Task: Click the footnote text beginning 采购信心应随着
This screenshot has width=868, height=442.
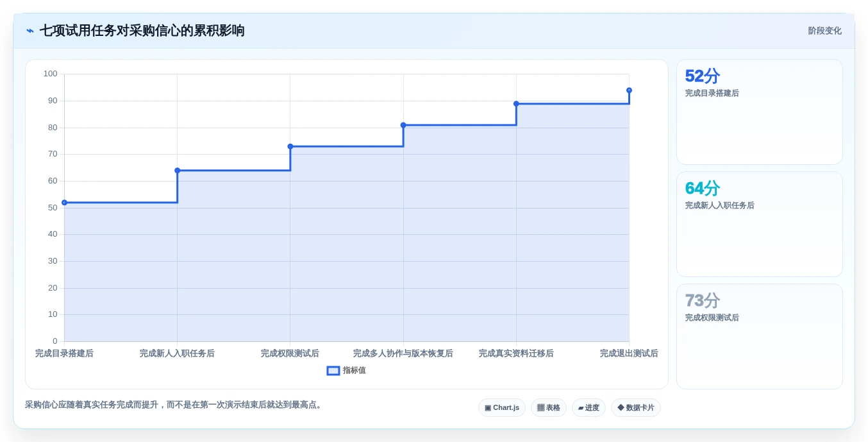Action: pyautogui.click(x=174, y=405)
